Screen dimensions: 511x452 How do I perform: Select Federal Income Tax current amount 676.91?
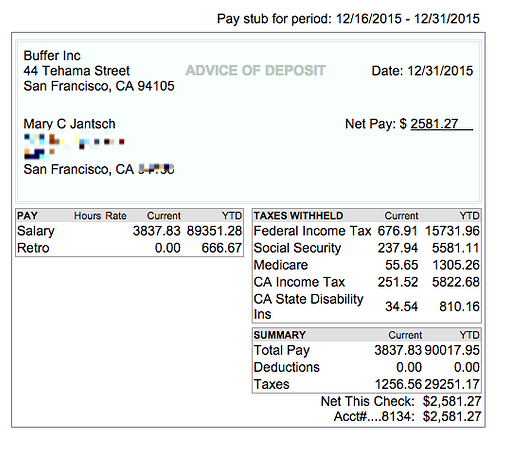(397, 231)
